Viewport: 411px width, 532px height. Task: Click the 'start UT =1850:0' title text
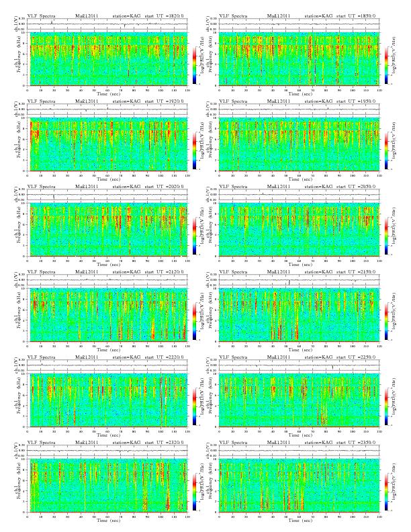(x=356, y=16)
